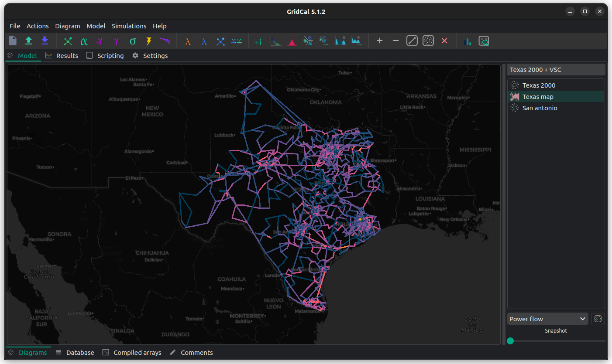Click the pink bell curve icon
The width and height of the screenshot is (612, 364).
point(292,41)
